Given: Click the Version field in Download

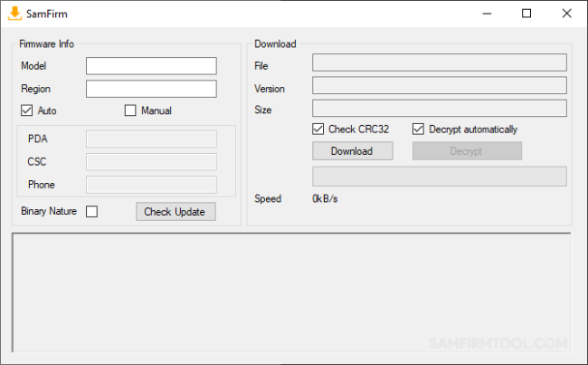Looking at the screenshot, I should coord(440,86).
